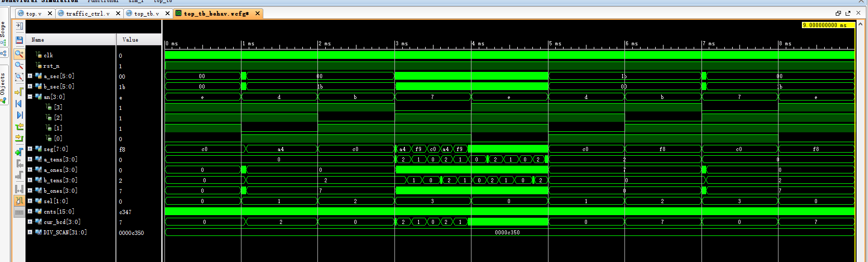Select the rst_n signal
This screenshot has height=262, width=868.
pos(51,66)
